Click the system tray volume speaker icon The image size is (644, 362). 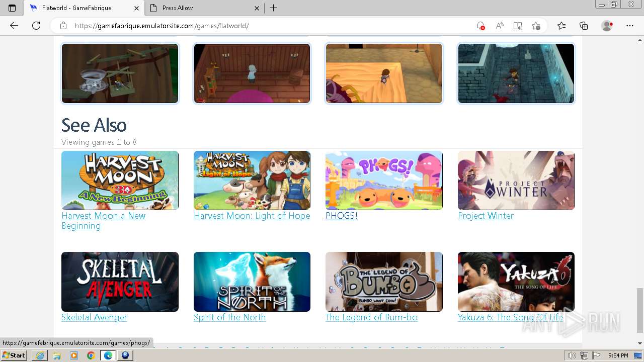573,355
